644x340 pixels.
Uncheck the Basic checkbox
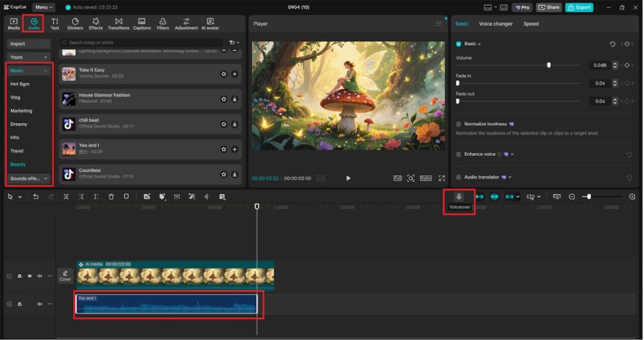point(458,44)
